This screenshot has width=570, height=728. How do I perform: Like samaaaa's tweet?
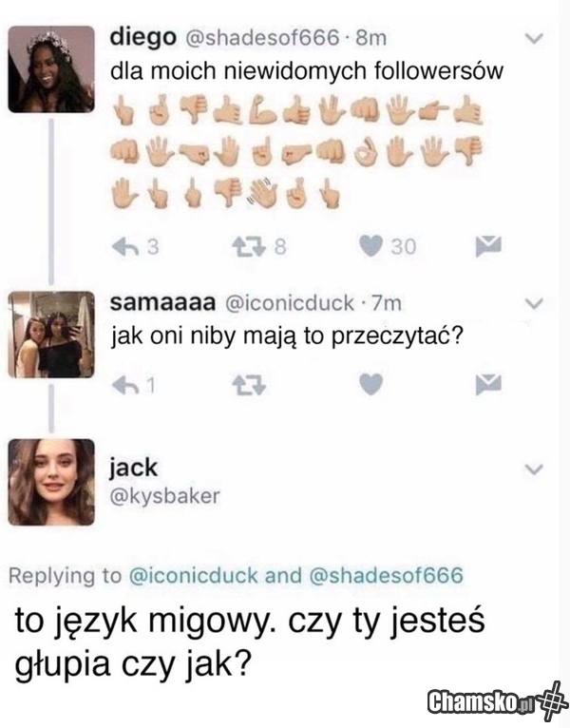370,384
